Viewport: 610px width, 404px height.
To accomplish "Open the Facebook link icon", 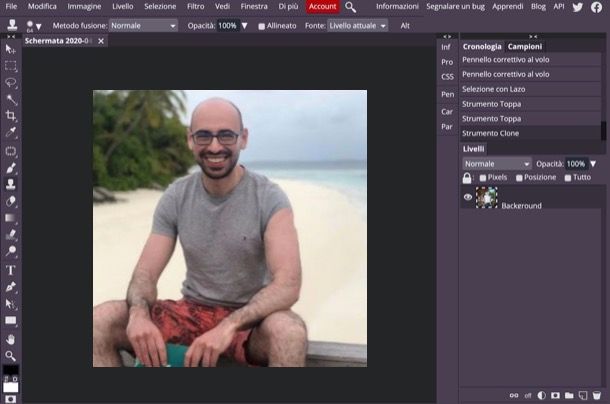I will point(596,7).
